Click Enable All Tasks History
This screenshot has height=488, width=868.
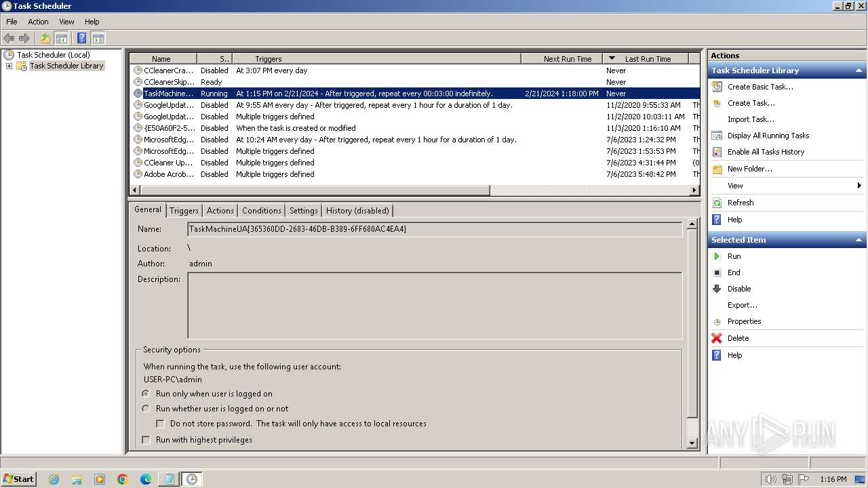(x=766, y=152)
